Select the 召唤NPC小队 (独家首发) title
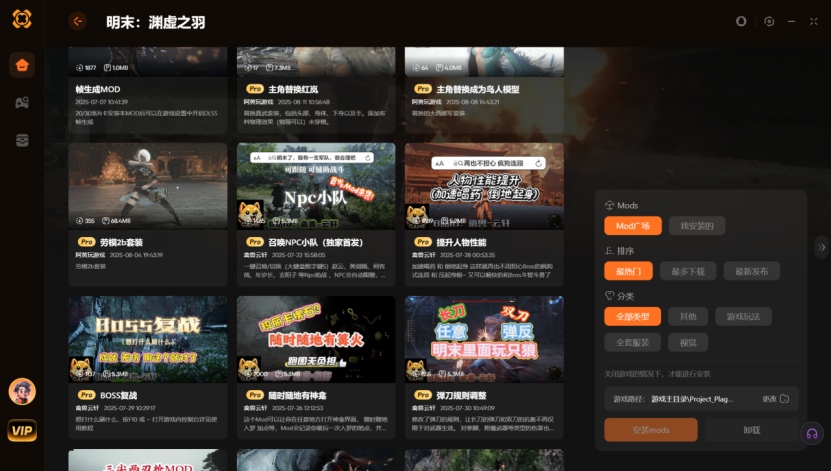 315,242
